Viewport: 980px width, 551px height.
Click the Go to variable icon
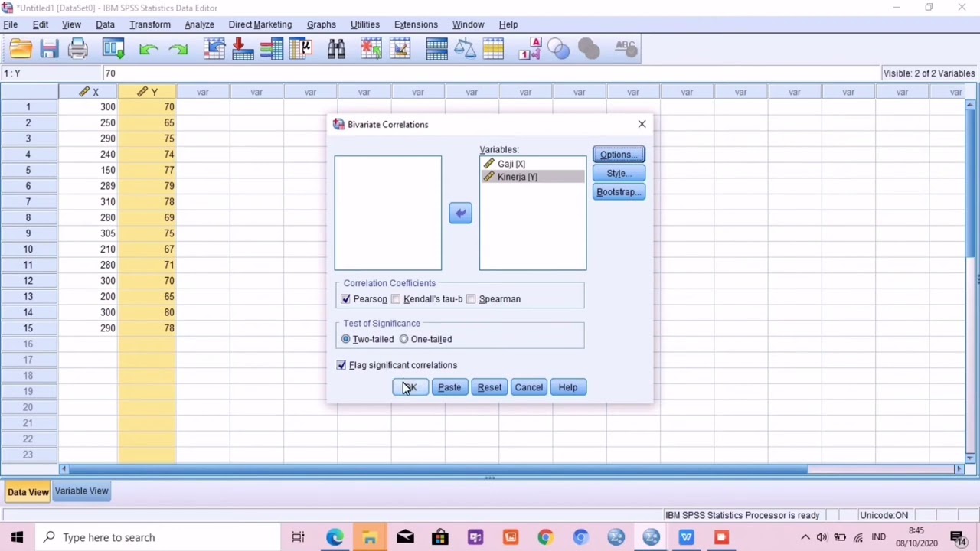(243, 50)
